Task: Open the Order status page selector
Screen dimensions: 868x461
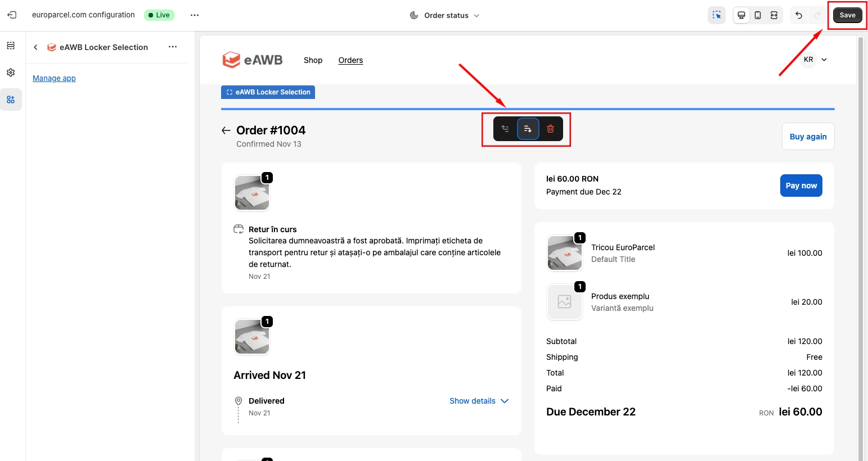Action: [445, 15]
